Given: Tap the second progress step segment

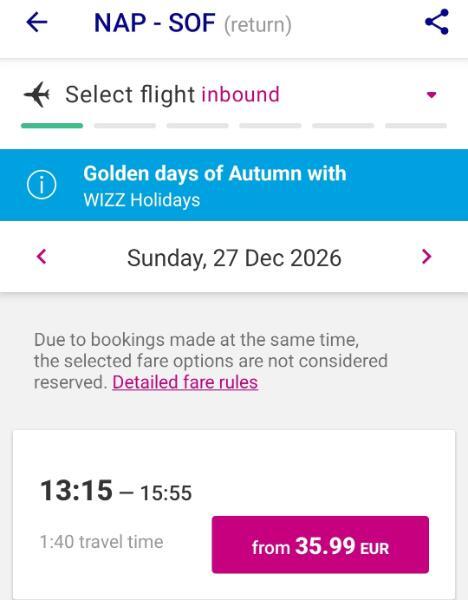Looking at the screenshot, I should click(125, 126).
